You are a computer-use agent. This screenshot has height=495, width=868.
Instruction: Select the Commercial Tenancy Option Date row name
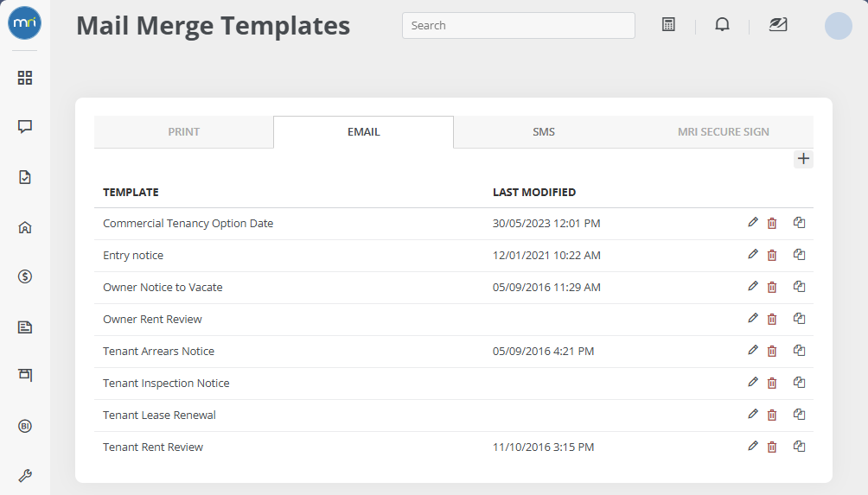pyautogui.click(x=188, y=224)
